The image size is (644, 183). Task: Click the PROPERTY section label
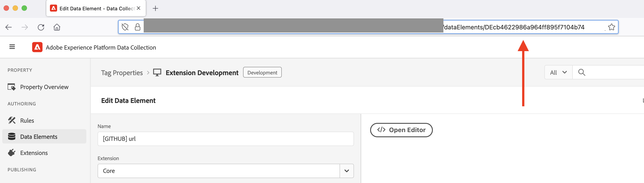(20, 70)
